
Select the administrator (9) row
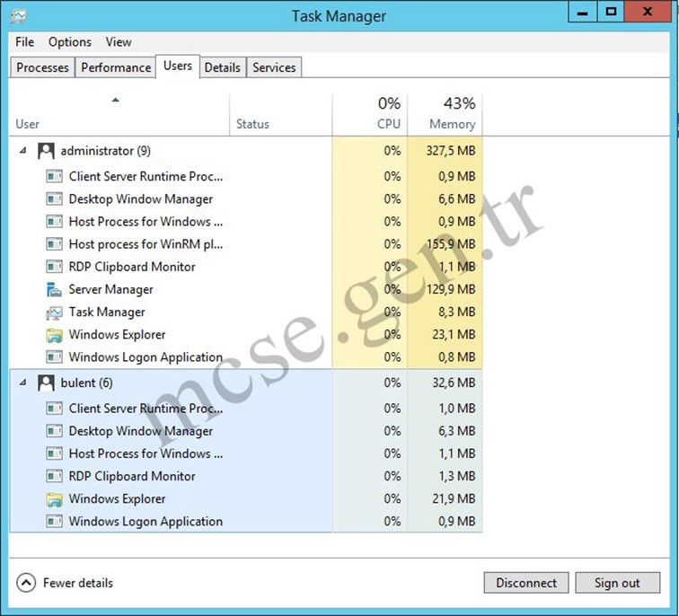point(245,151)
